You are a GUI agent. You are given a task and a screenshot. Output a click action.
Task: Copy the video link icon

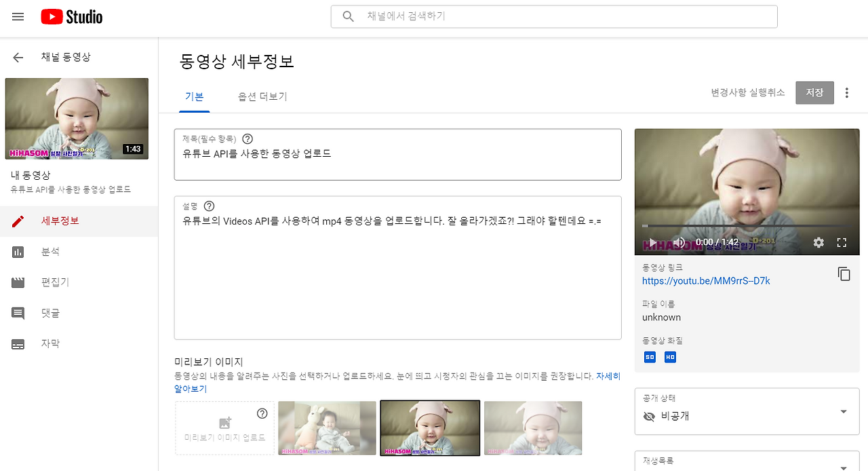(x=844, y=274)
